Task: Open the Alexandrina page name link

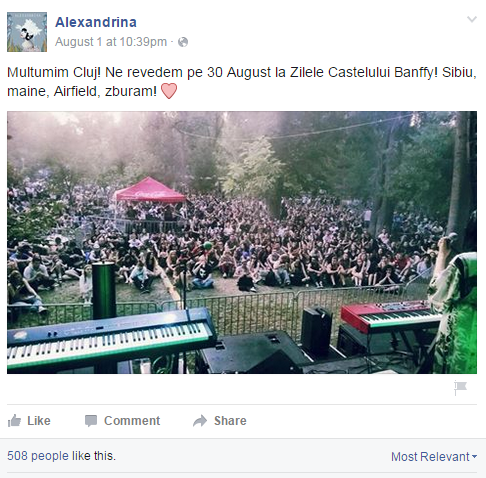Action: 96,22
